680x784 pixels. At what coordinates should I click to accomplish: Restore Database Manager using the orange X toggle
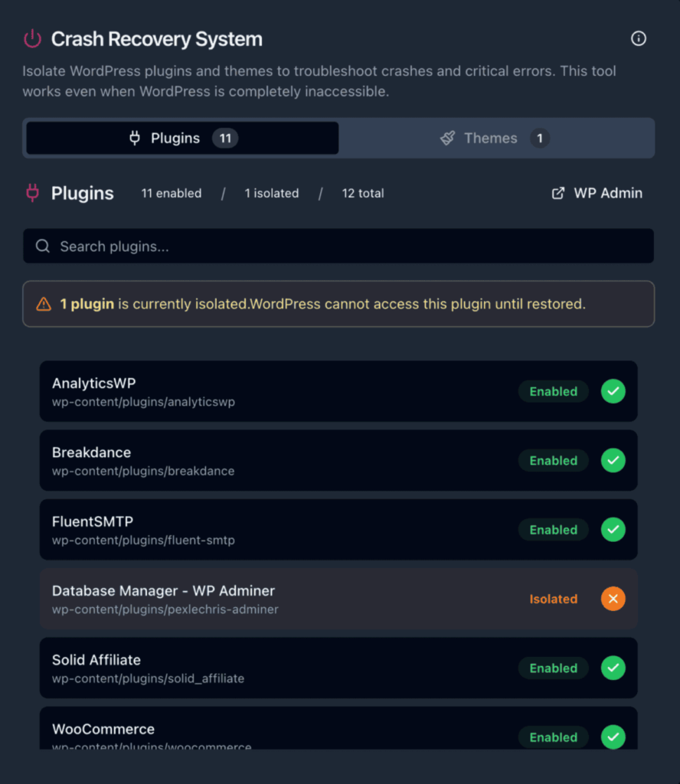[613, 599]
